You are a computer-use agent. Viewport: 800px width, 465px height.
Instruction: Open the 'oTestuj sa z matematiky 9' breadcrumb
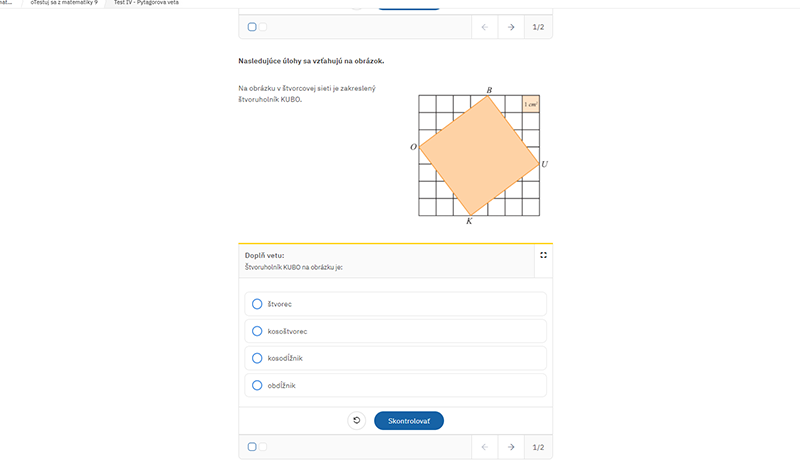tap(64, 3)
